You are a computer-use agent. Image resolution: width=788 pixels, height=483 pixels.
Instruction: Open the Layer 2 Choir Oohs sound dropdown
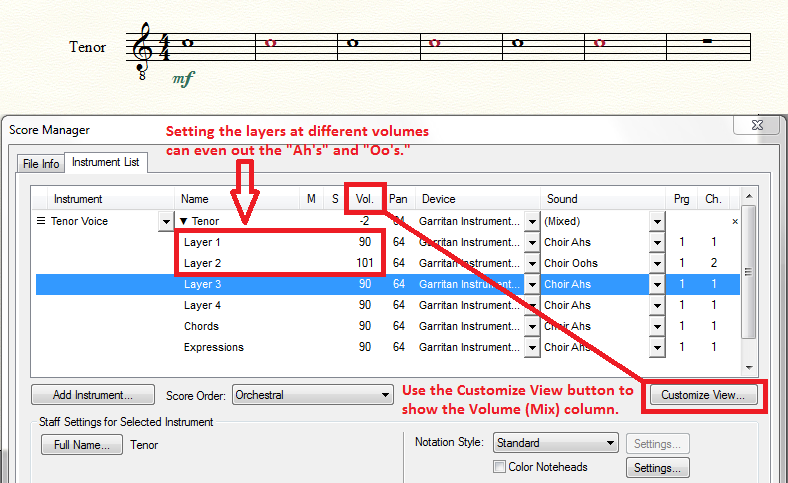pyautogui.click(x=657, y=264)
